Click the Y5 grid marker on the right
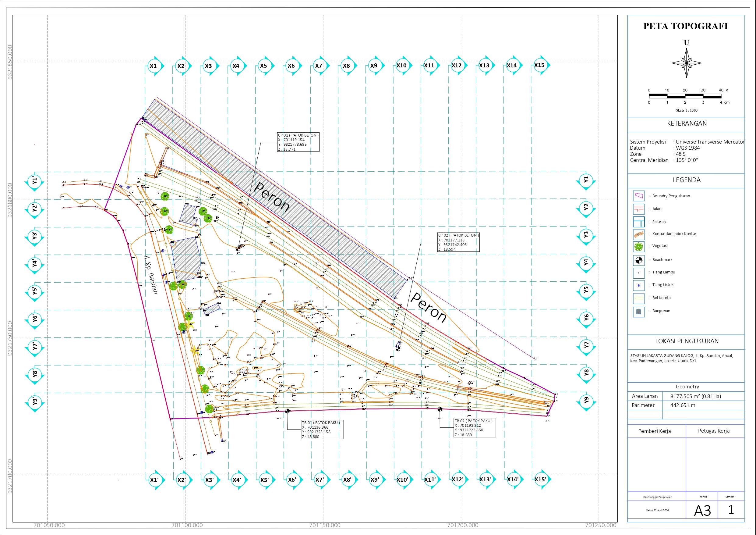This screenshot has height=535, width=756. point(586,291)
